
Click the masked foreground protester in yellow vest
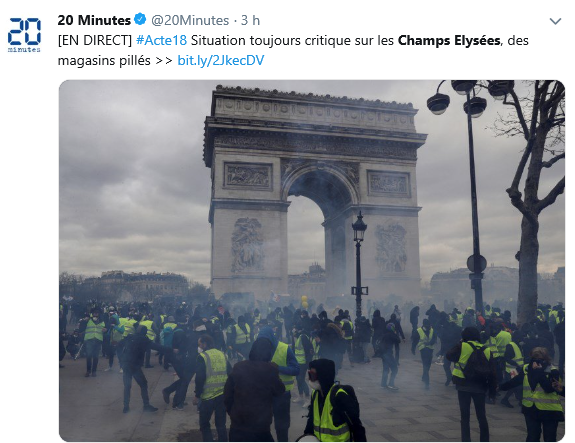pos(330,402)
